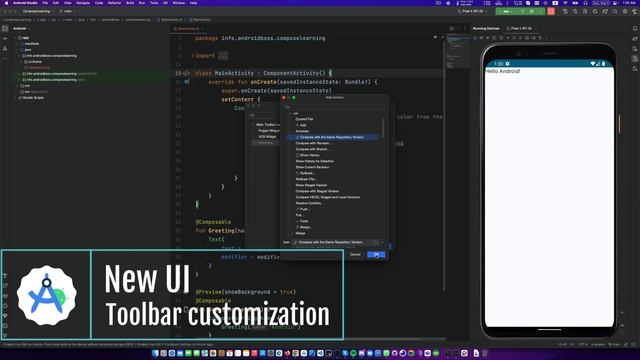Open the Apple menu

coord(6,3)
